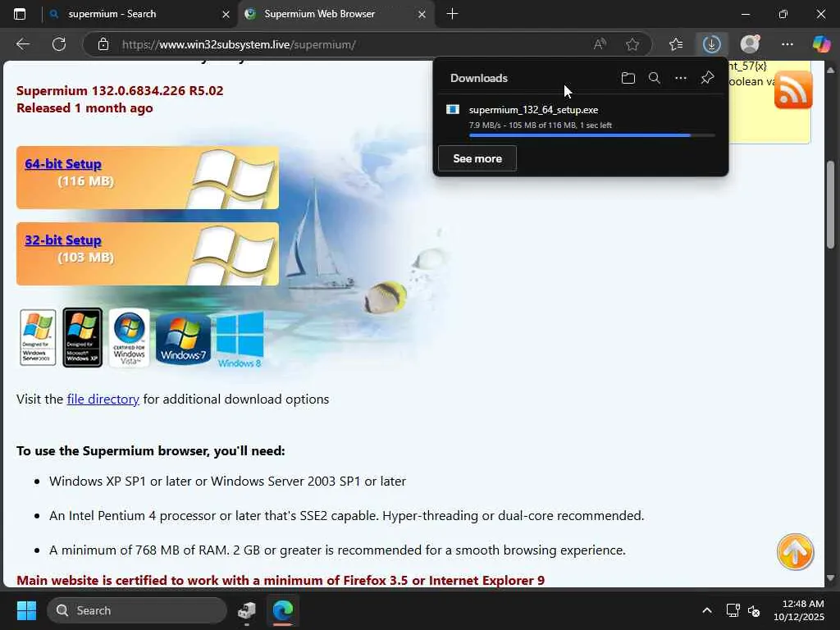The width and height of the screenshot is (840, 630).
Task: Open more options in Downloads panel
Action: point(680,78)
